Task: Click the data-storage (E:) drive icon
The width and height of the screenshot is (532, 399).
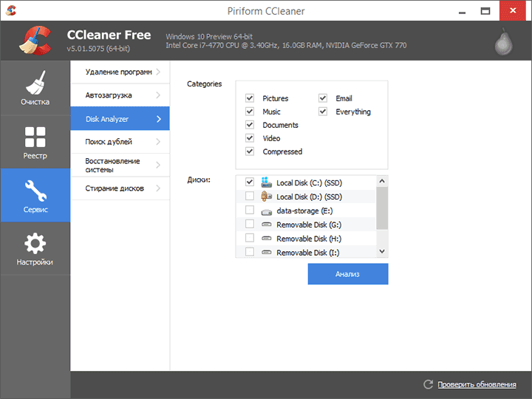Action: pyautogui.click(x=266, y=212)
